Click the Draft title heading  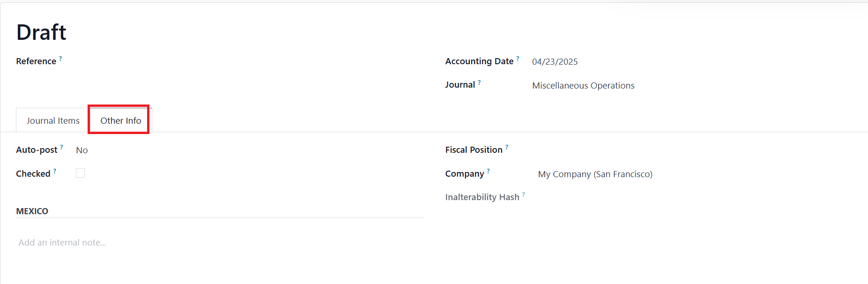click(x=41, y=32)
